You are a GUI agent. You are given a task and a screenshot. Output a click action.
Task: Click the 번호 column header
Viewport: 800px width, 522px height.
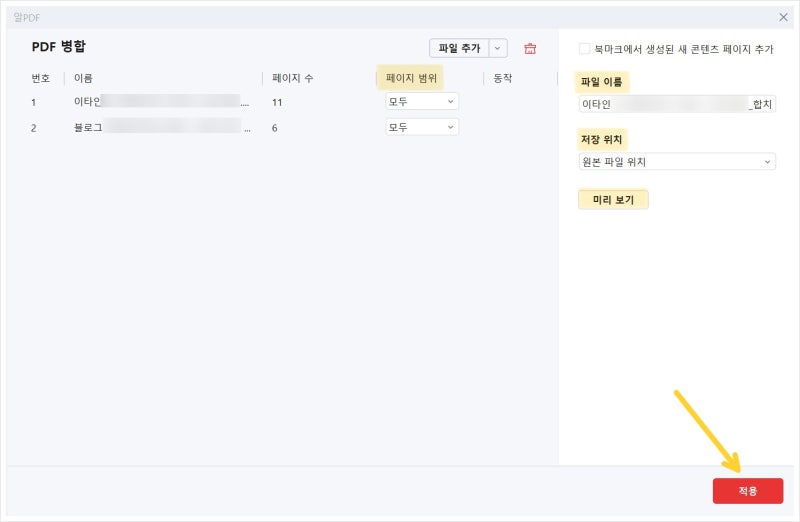[40, 77]
